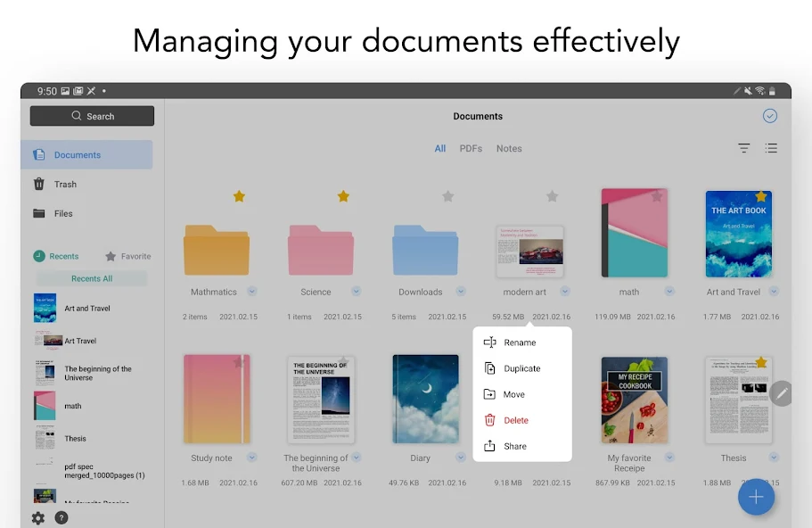Screen dimensions: 812x528
Task: Unfavorite the Mathmatics folder star
Action: tap(239, 196)
